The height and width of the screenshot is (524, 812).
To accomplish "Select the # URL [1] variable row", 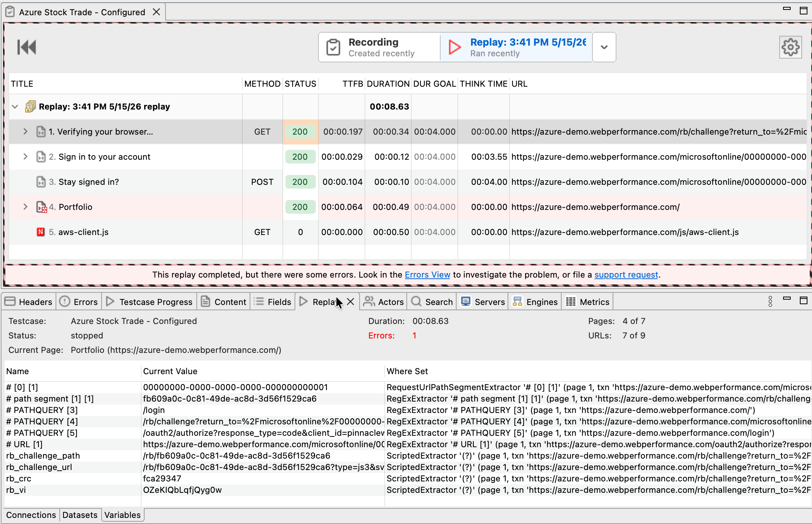I will 408,444.
